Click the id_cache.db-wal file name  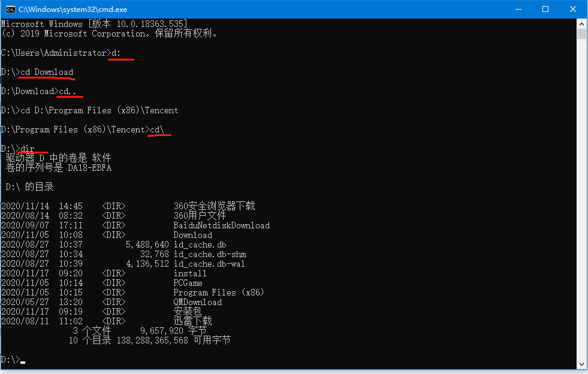[x=209, y=264]
